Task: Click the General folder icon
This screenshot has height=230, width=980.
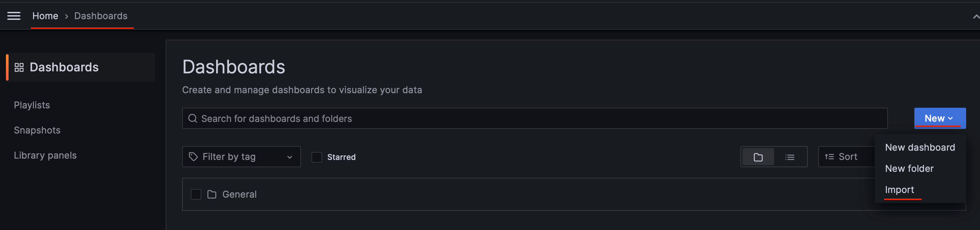Action: tap(212, 194)
